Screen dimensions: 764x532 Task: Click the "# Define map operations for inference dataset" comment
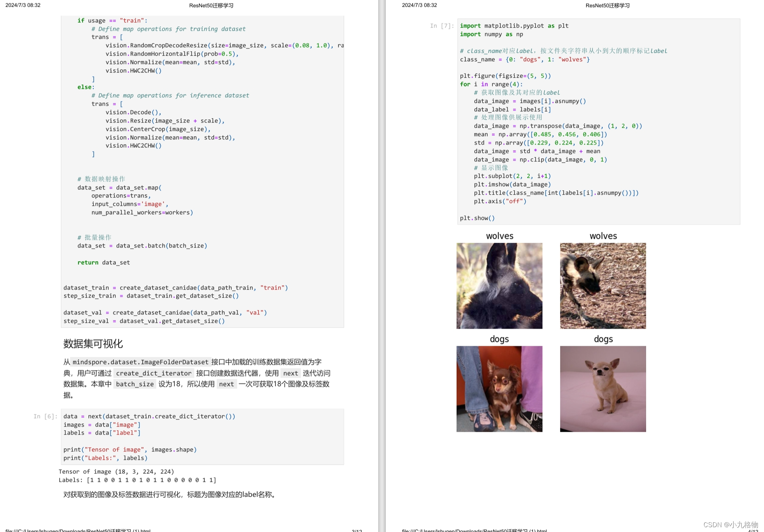click(x=170, y=95)
